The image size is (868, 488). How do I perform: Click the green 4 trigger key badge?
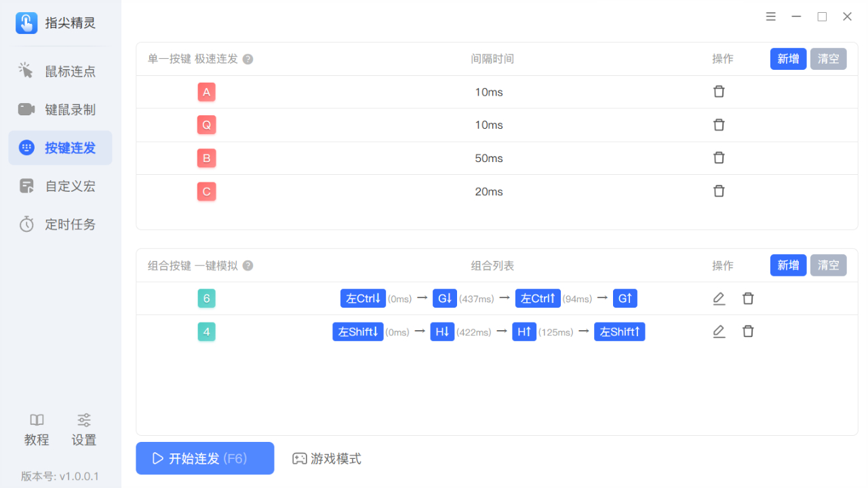pos(207,331)
